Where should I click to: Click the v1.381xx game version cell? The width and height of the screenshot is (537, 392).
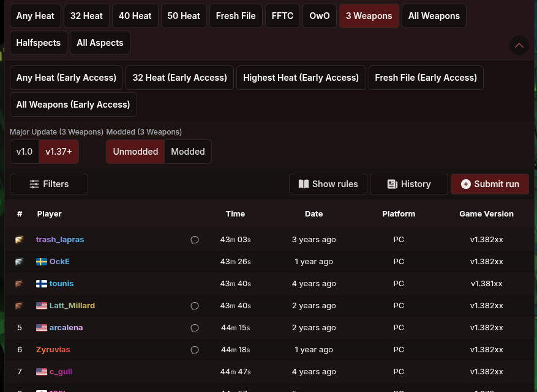click(486, 284)
